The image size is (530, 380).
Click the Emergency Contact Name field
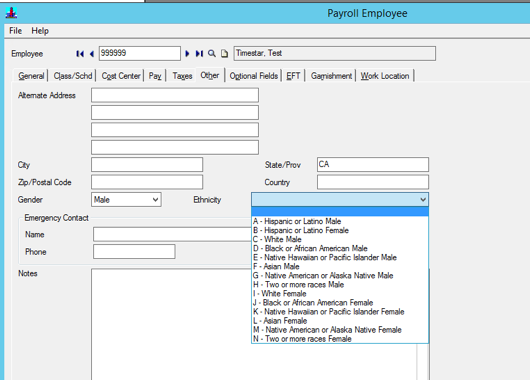172,234
